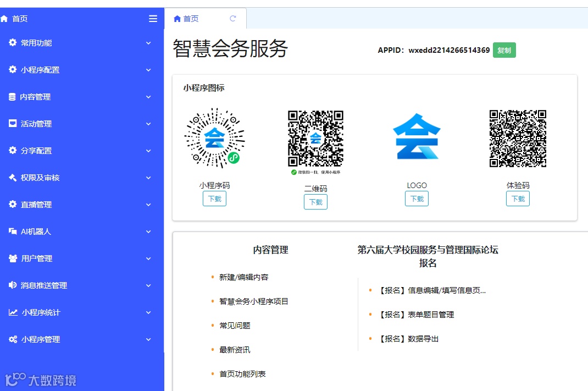This screenshot has width=588, height=391.
Task: Click the users icon beside 用户管理
Action: tap(13, 258)
